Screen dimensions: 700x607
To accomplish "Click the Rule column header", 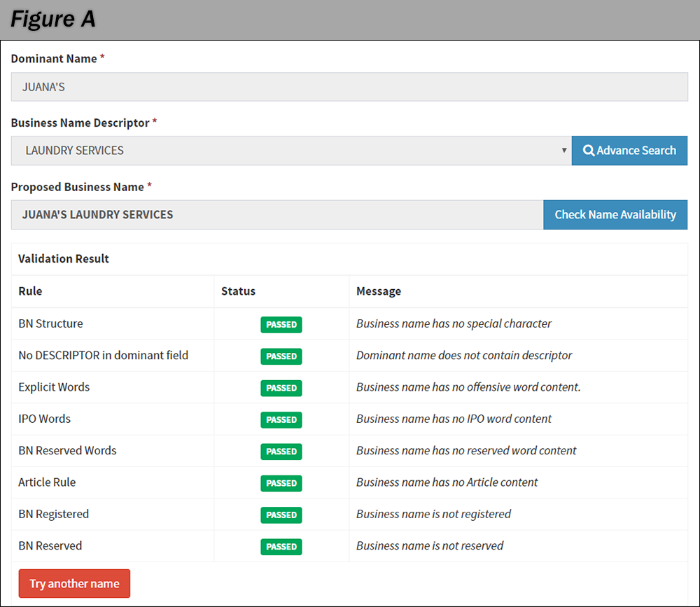I will (30, 291).
